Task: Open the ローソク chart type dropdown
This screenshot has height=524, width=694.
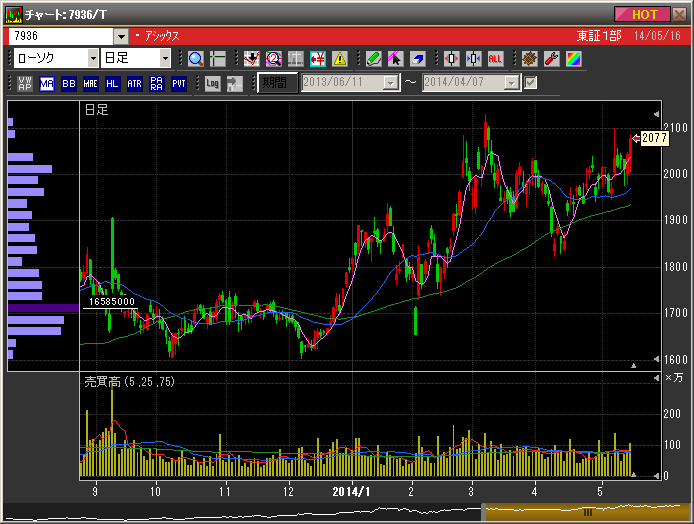Action: 93,59
